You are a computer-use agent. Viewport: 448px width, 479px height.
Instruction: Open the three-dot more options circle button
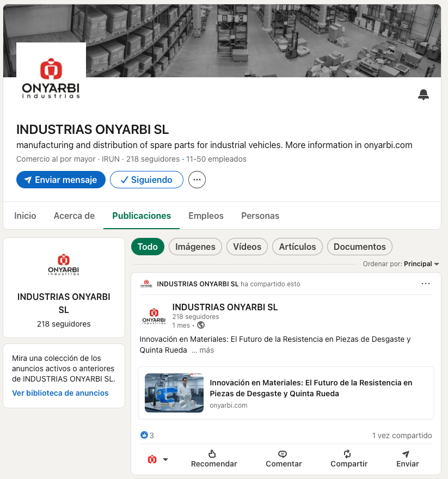(197, 180)
